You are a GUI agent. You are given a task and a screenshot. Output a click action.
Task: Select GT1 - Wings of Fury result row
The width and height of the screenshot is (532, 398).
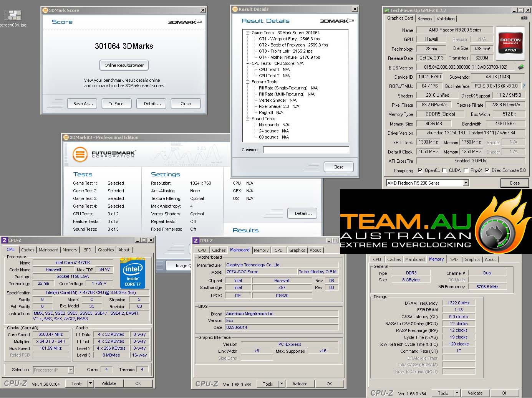[289, 39]
